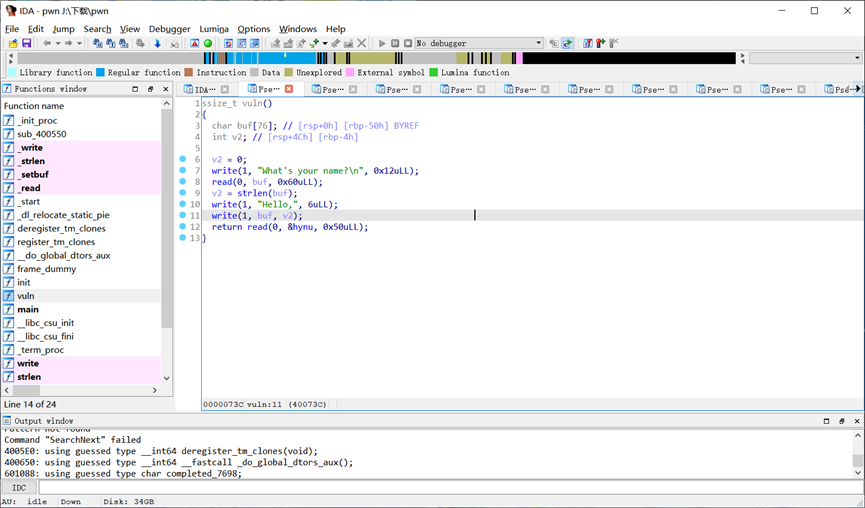The image size is (865, 508).
Task: Open the No debugger dropdown
Action: tap(539, 44)
